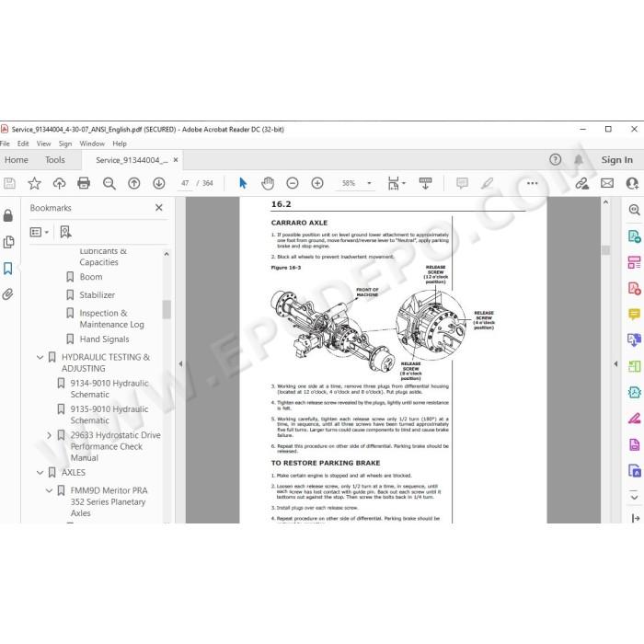Open the Help menu

coord(120,144)
